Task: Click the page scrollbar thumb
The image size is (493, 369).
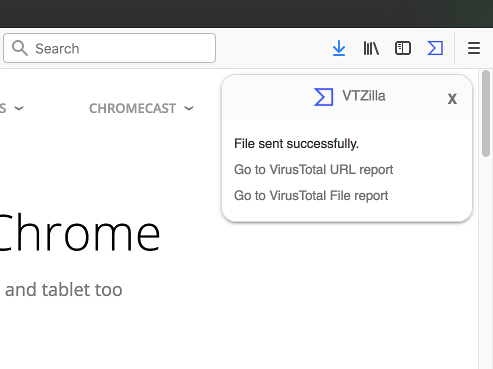Action: (x=486, y=113)
